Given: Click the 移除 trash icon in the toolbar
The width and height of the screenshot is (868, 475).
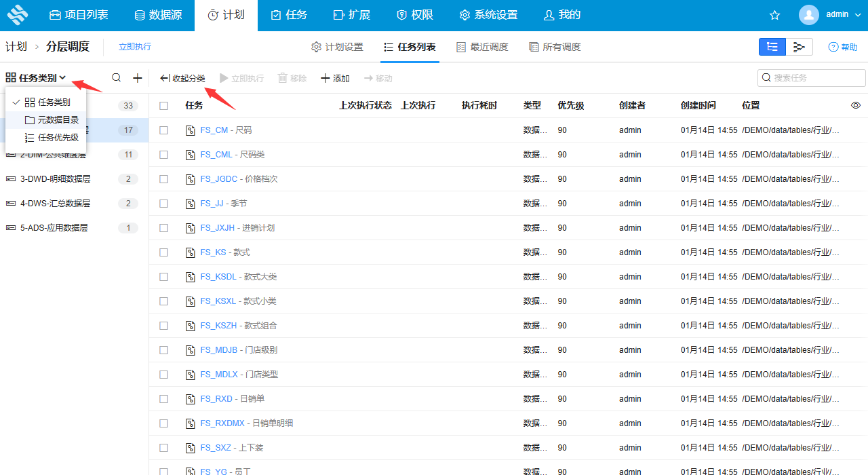Looking at the screenshot, I should pos(292,78).
